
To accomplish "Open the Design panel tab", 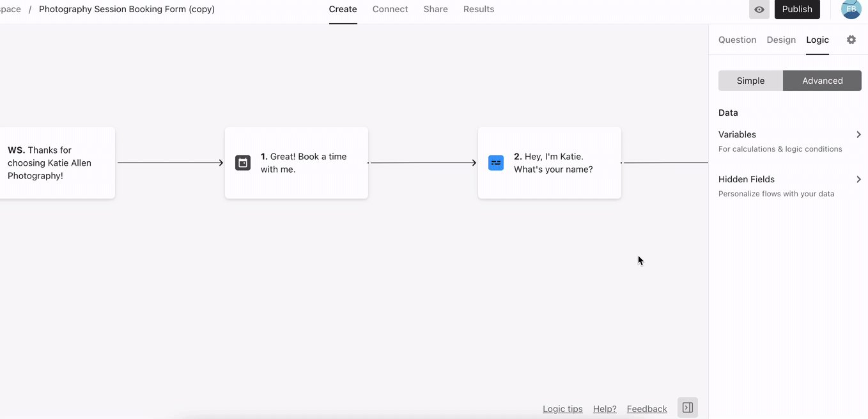I will [781, 40].
